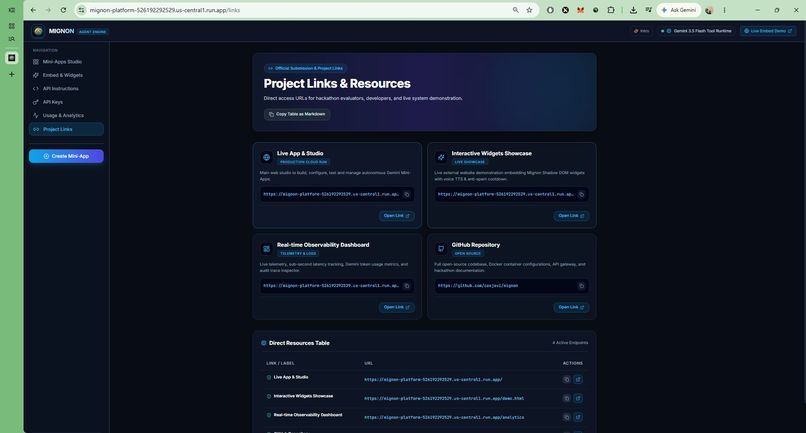Copy the Interactive Widgets Showcase card URL

click(581, 194)
